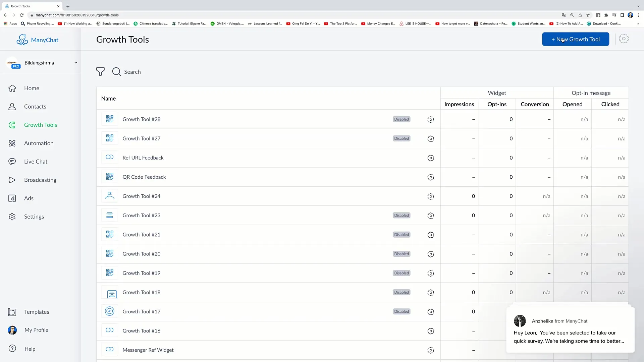Open the ManyChat home menu
The image size is (644, 362).
32,88
